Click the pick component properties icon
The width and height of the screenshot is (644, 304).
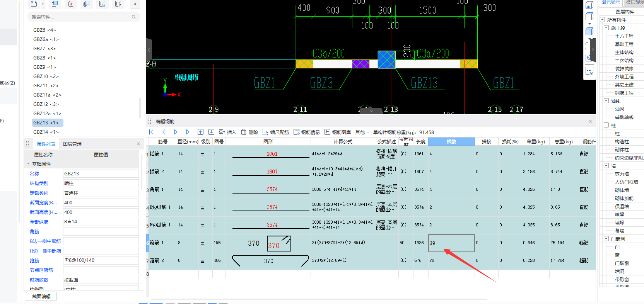pyautogui.click(x=118, y=4)
